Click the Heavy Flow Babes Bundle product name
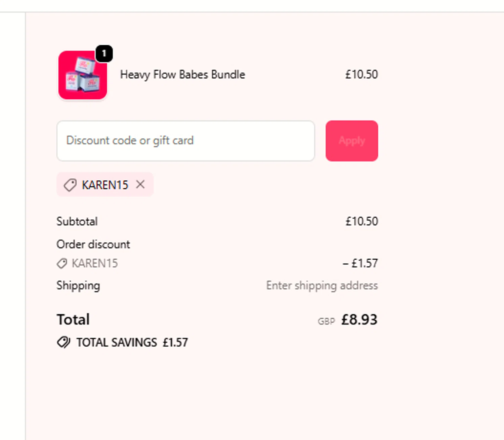The width and height of the screenshot is (504, 440). 182,75
